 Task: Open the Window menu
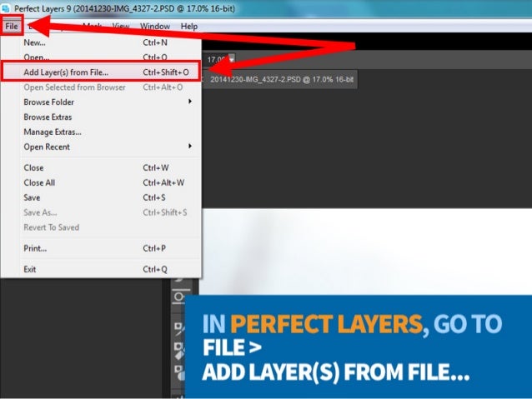[x=155, y=26]
